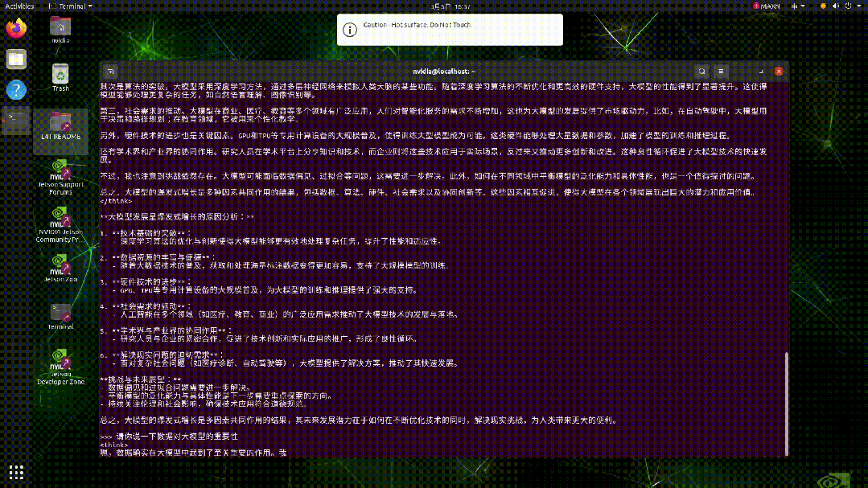Open the NVIDIA Jetson Community Projects shortcut

pos(60,217)
